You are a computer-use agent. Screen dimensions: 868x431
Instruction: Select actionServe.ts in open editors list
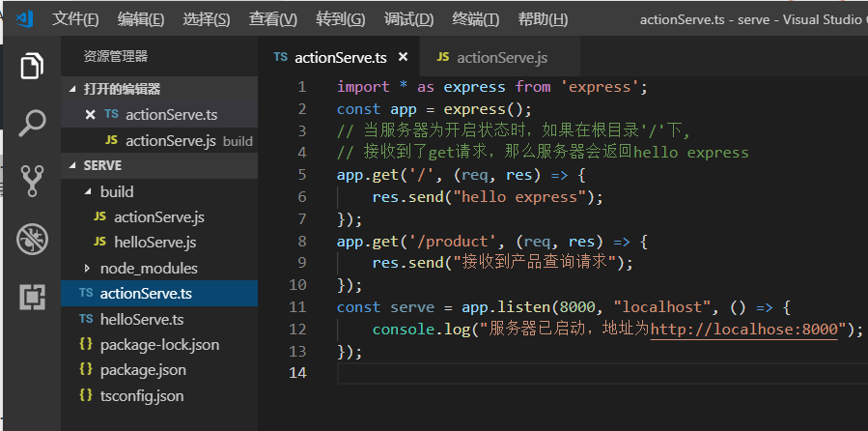click(x=159, y=115)
